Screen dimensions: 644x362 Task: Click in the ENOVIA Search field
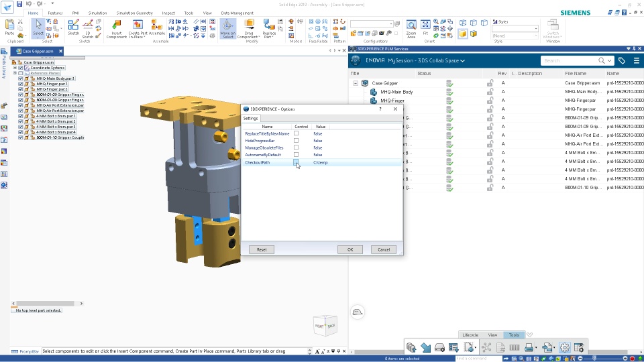tap(570, 61)
